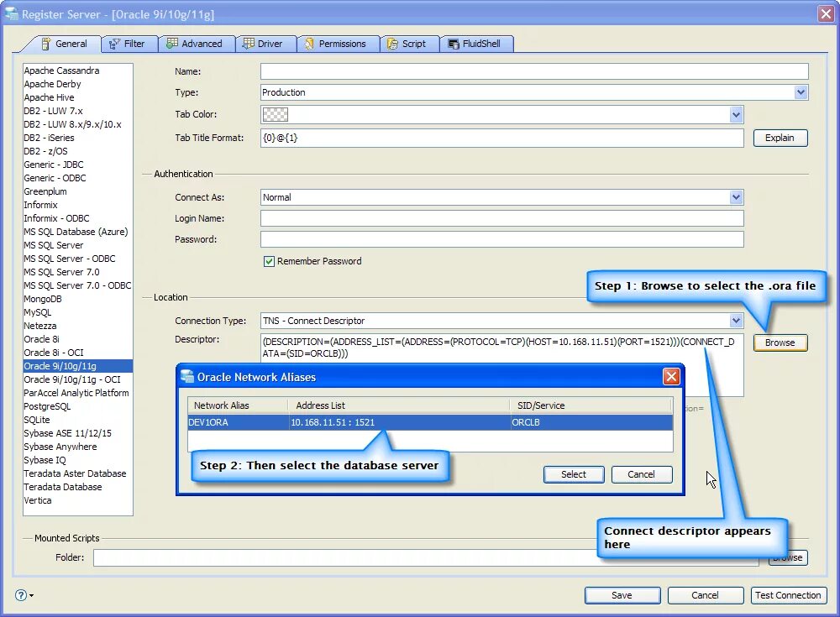Expand the Connection Type dropdown
This screenshot has width=840, height=617.
(x=736, y=321)
